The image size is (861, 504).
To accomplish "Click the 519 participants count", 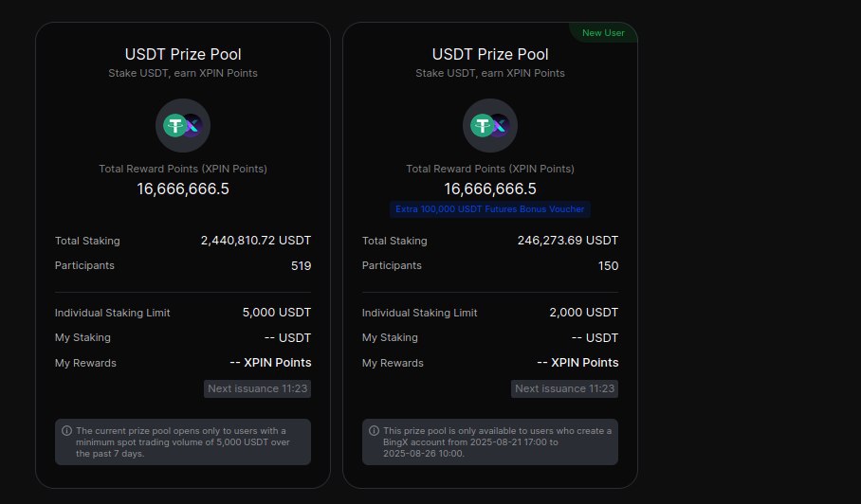I will click(301, 266).
